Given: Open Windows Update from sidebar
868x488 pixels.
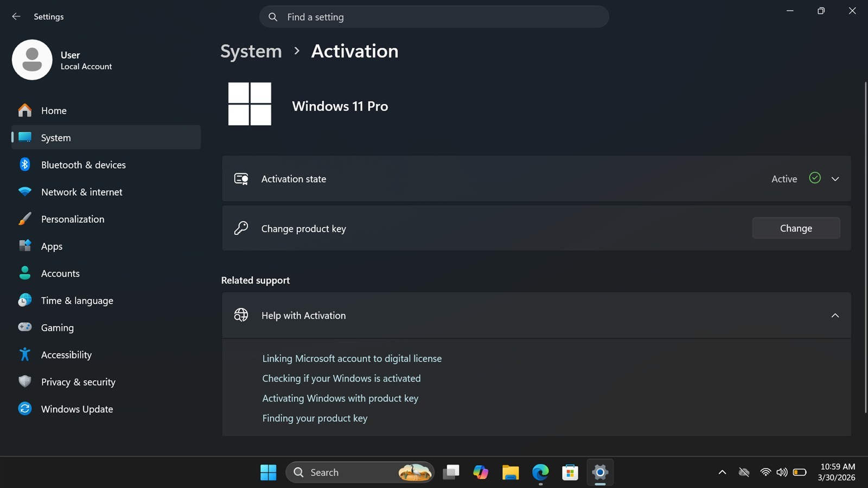Looking at the screenshot, I should pos(106,409).
